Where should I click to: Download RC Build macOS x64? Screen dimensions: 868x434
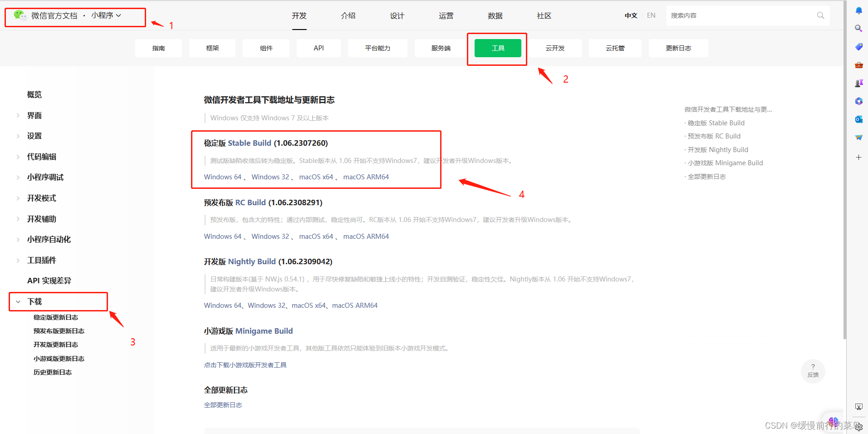click(x=316, y=237)
